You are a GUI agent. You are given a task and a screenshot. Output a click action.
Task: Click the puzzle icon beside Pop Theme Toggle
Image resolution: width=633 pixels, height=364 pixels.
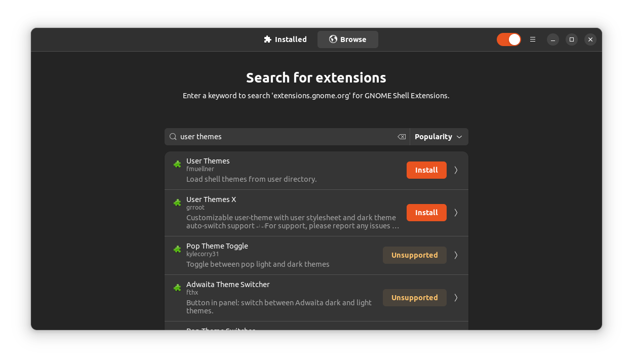[177, 249]
